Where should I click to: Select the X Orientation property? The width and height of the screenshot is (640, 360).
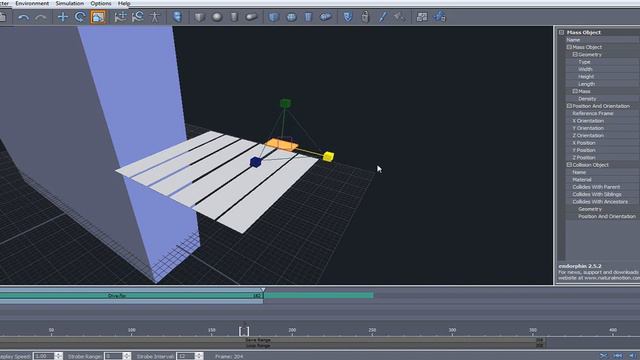602,121
